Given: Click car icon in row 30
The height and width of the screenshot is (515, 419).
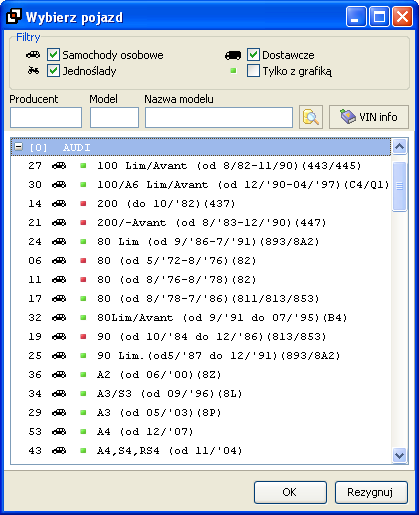Looking at the screenshot, I should click(59, 184).
